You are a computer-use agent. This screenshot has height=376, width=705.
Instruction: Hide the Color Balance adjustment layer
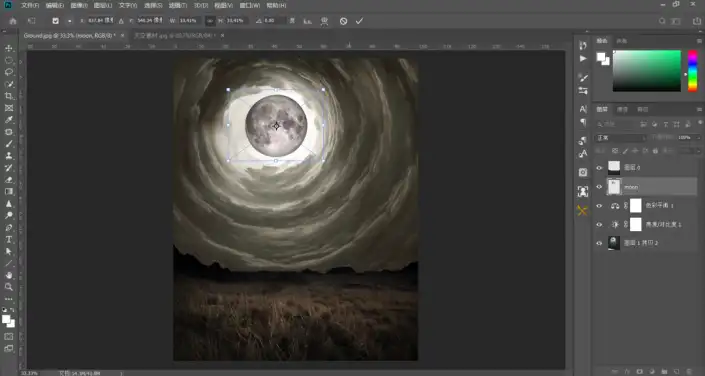click(x=599, y=206)
